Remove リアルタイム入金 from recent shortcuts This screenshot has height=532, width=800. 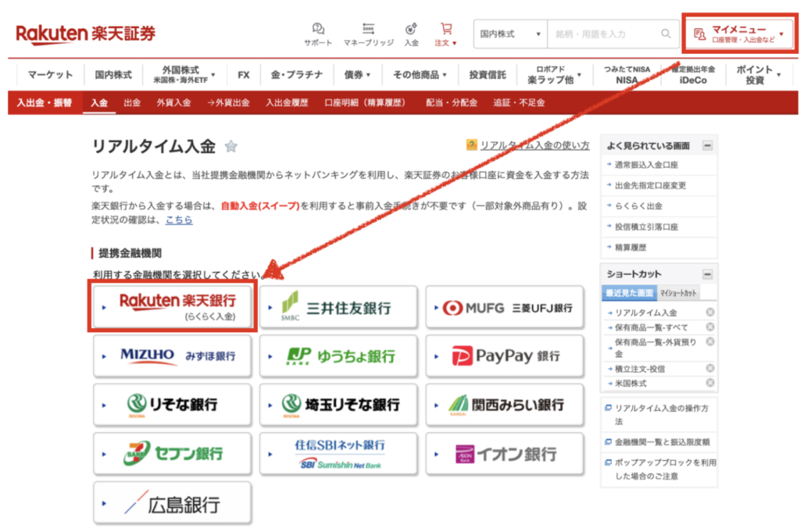coord(709,312)
